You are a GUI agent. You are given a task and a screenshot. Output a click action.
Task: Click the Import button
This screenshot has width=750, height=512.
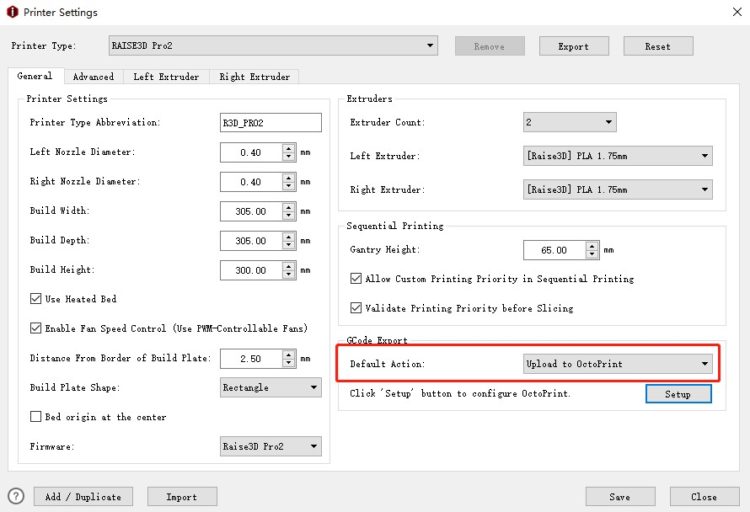pyautogui.click(x=182, y=497)
